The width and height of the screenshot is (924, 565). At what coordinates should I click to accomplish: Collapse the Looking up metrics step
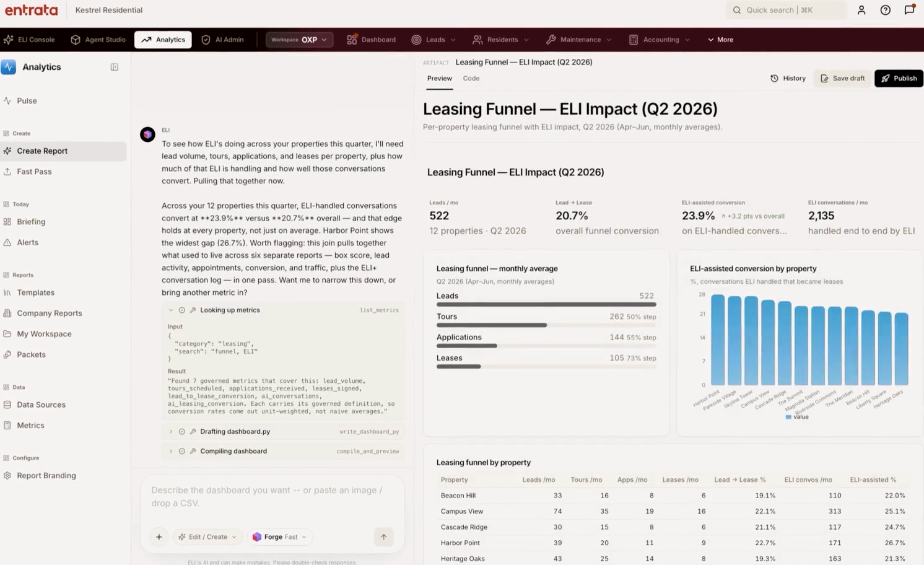[x=171, y=310]
